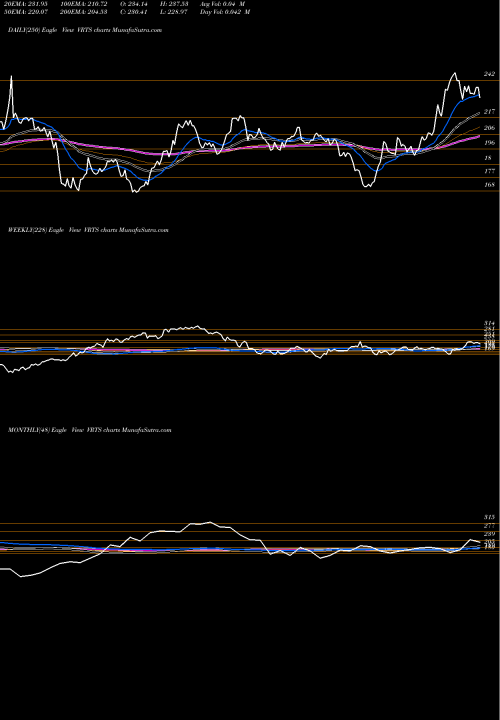Click the WEEKLY(228) Eagle View chart title
500x720 pixels.
click(88, 230)
